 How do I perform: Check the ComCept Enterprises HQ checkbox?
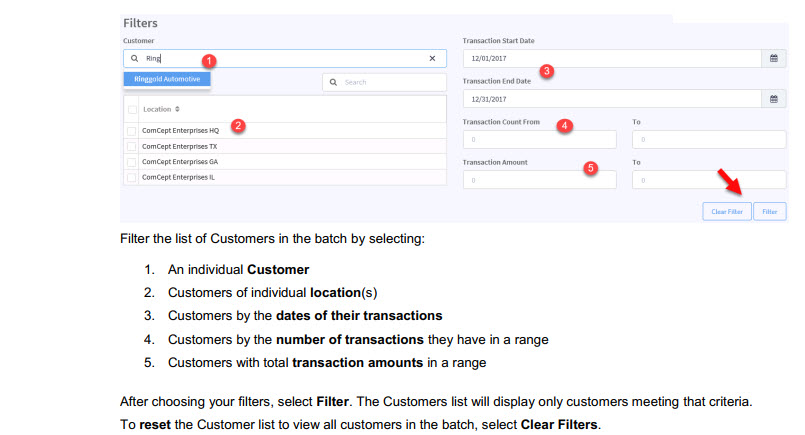click(x=132, y=131)
